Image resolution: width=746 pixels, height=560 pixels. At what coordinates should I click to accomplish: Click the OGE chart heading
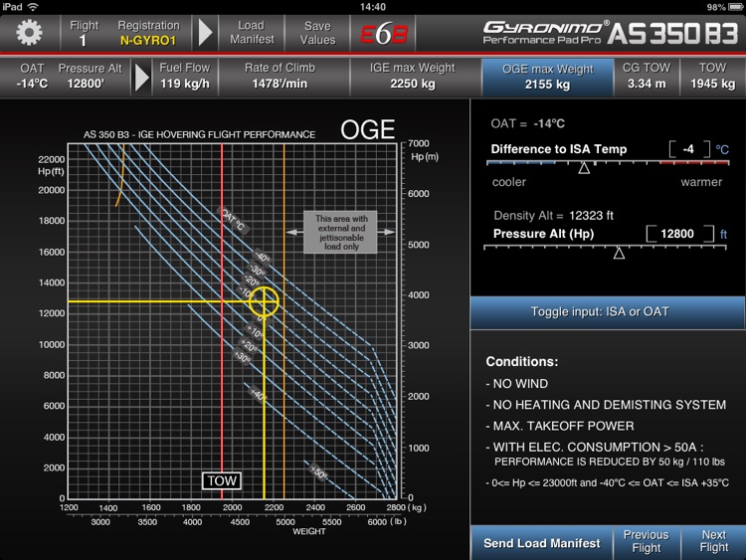pos(367,129)
